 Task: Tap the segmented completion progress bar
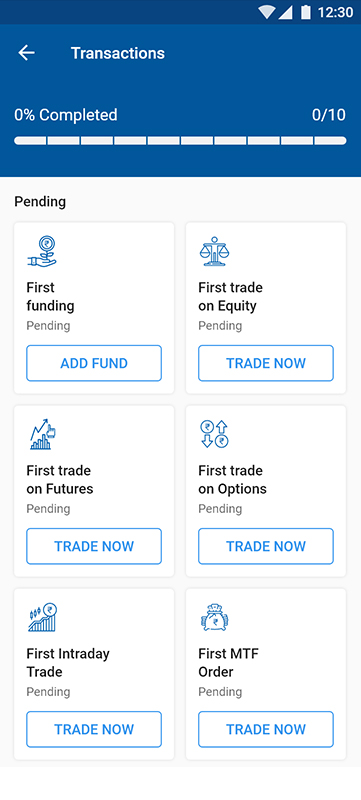[180, 141]
